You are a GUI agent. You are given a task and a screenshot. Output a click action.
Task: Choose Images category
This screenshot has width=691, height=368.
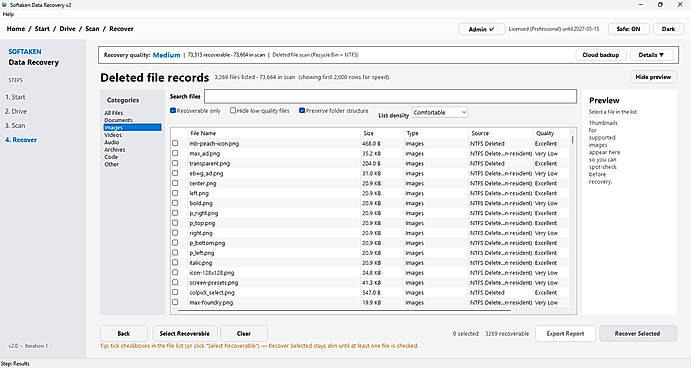coord(132,127)
